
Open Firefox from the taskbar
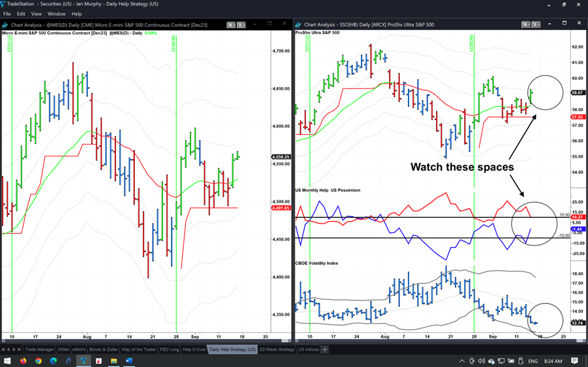[24, 361]
